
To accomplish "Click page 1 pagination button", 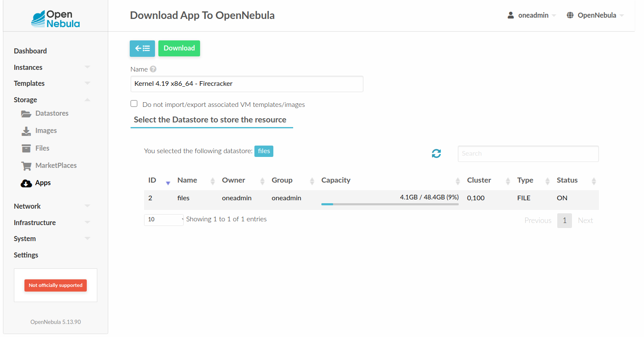I will 564,220.
